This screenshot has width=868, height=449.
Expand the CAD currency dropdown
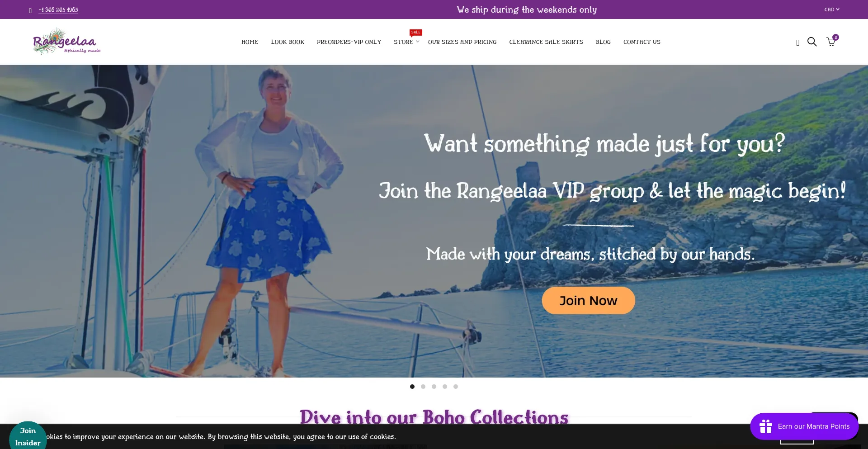click(831, 9)
